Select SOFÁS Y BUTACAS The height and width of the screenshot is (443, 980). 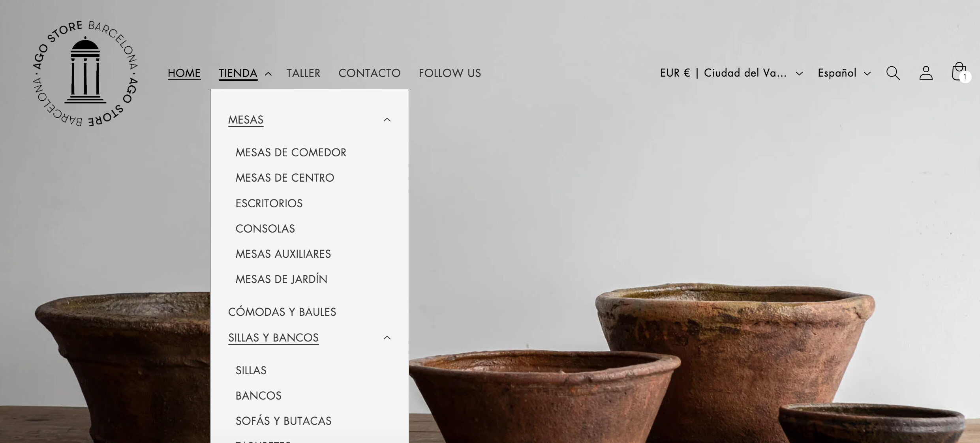coord(283,421)
